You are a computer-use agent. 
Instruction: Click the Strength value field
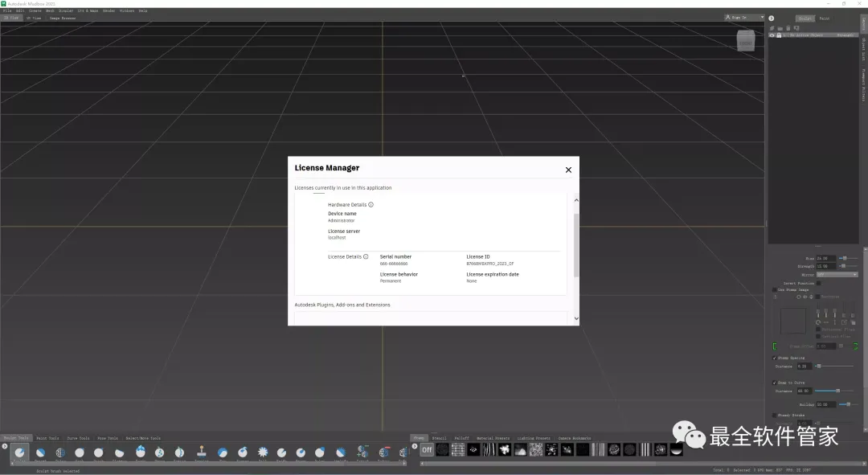tap(825, 266)
